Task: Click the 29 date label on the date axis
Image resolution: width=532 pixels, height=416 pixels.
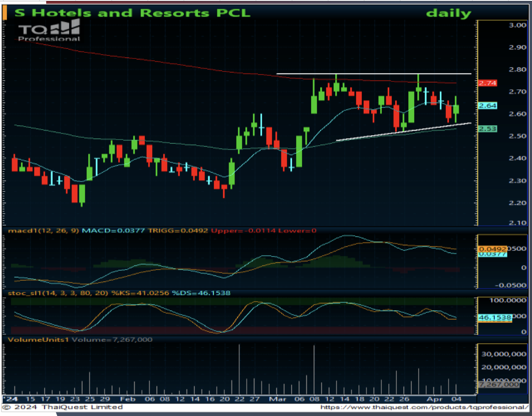Action: [105, 398]
